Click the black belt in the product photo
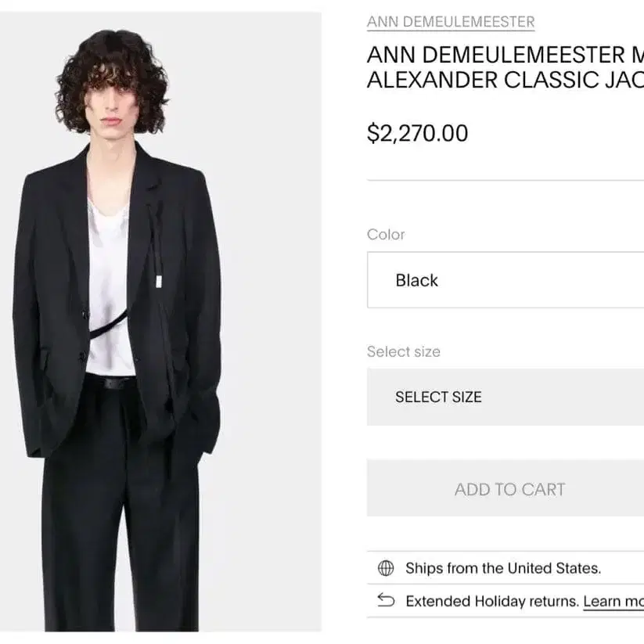644x644 pixels. pyautogui.click(x=111, y=383)
